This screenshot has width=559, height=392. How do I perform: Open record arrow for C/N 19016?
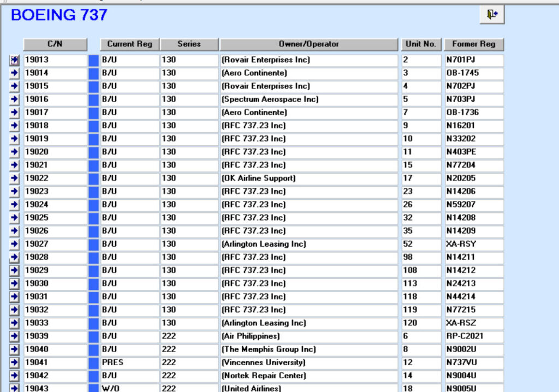(x=15, y=99)
